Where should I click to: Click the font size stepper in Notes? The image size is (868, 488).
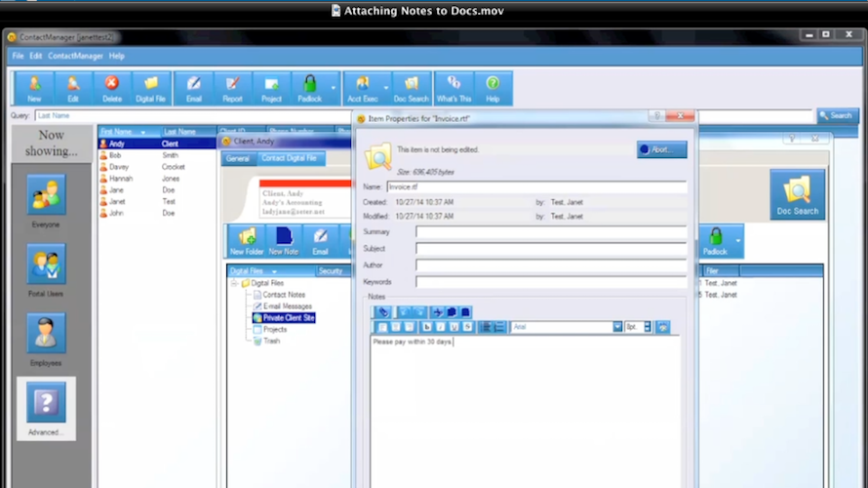pyautogui.click(x=648, y=327)
